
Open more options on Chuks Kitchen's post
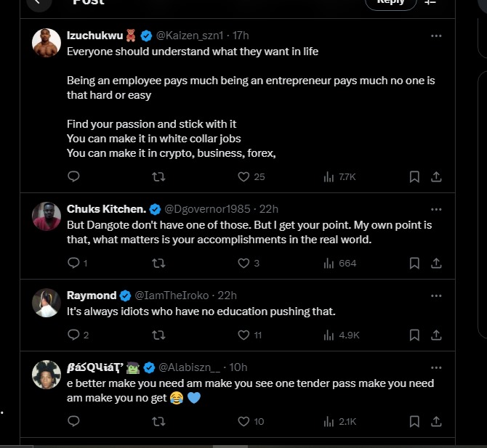point(436,209)
